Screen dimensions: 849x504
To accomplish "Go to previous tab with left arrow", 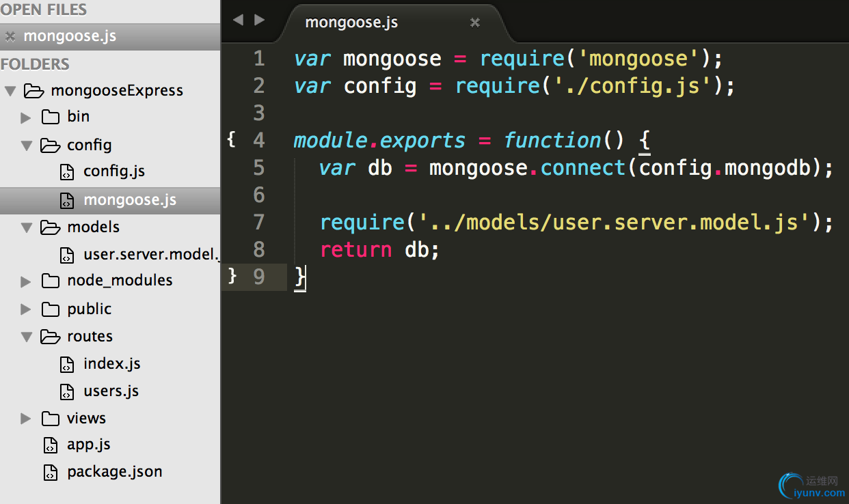I will click(237, 20).
